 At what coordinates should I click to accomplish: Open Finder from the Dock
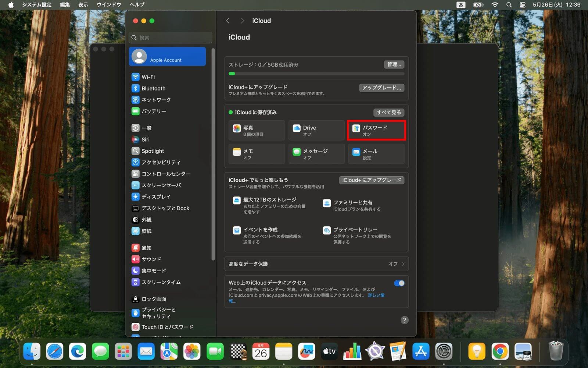32,352
